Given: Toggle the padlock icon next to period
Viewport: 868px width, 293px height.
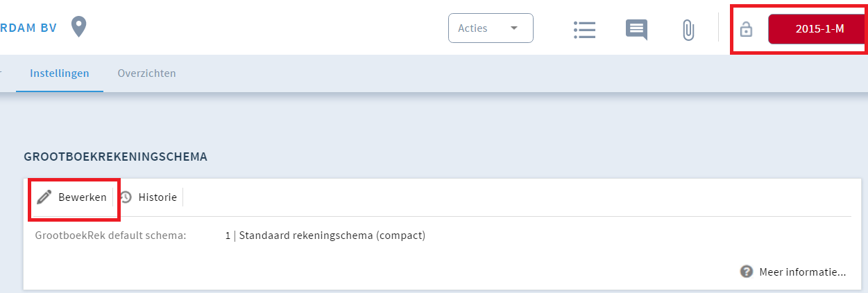Looking at the screenshot, I should (746, 30).
